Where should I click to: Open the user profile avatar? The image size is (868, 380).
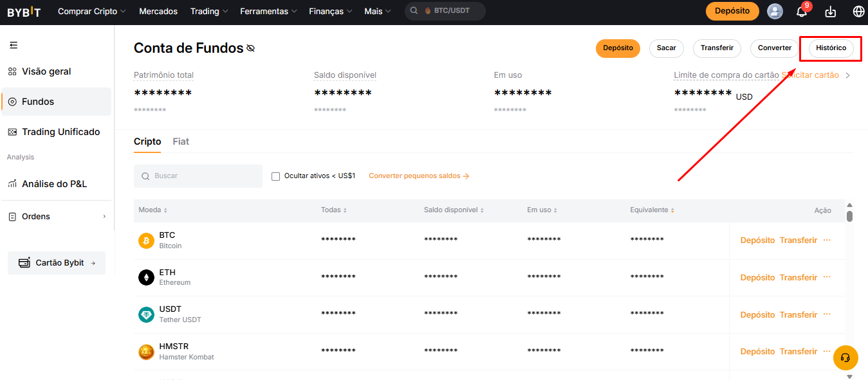click(775, 11)
